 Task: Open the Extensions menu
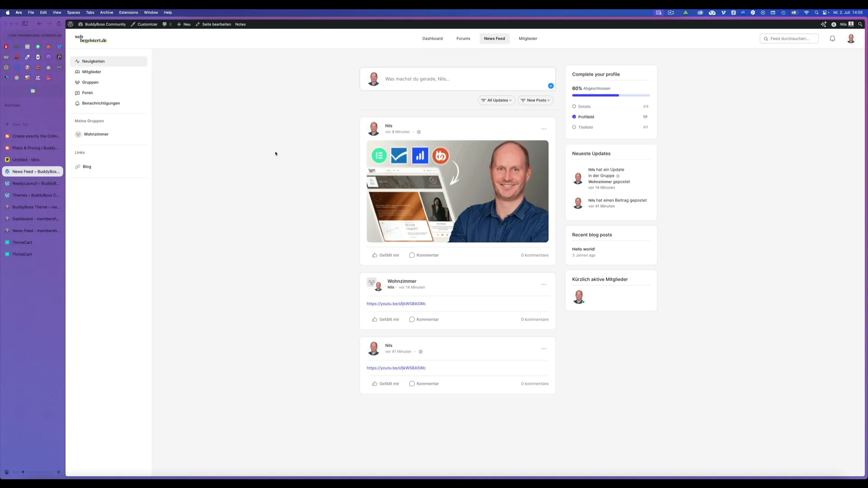128,13
